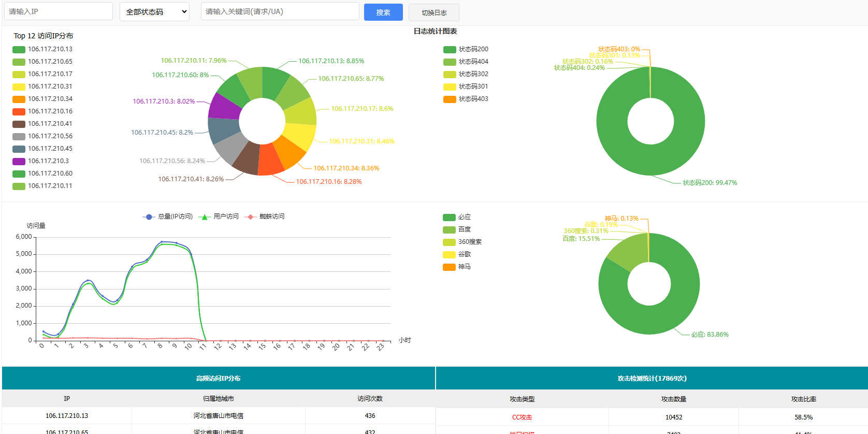Toggle 状态码302 legend item

[x=466, y=74]
